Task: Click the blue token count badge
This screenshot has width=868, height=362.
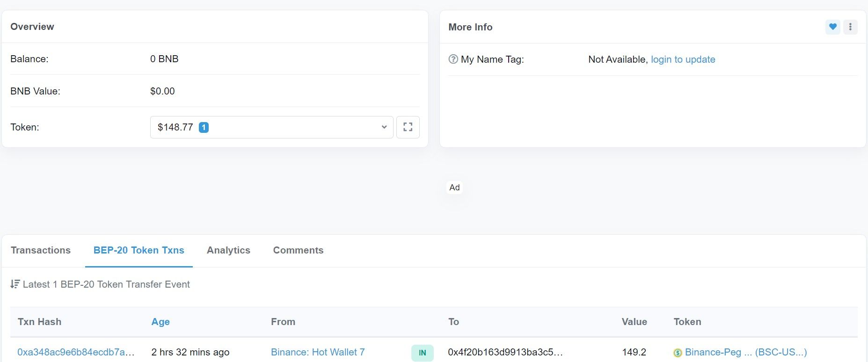Action: [x=204, y=127]
